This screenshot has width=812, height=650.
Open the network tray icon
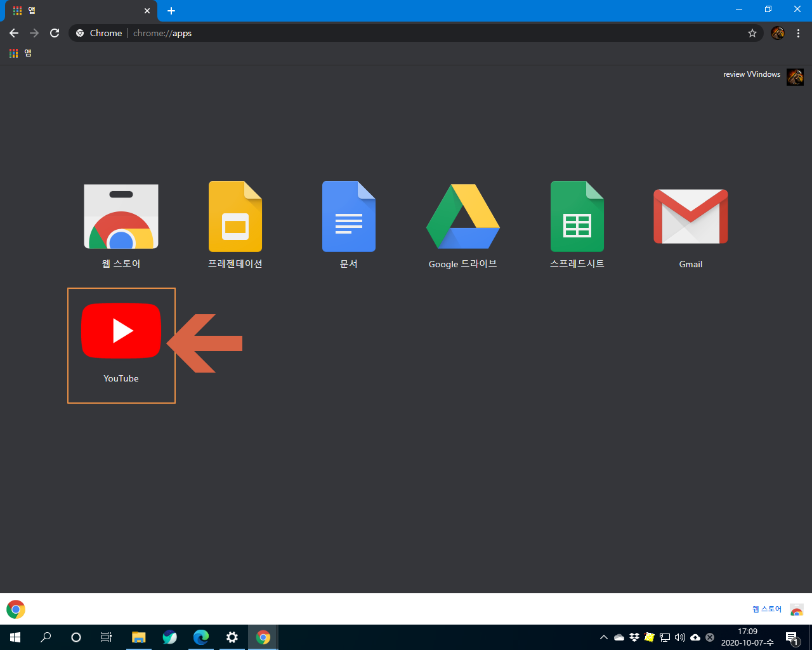pyautogui.click(x=665, y=637)
